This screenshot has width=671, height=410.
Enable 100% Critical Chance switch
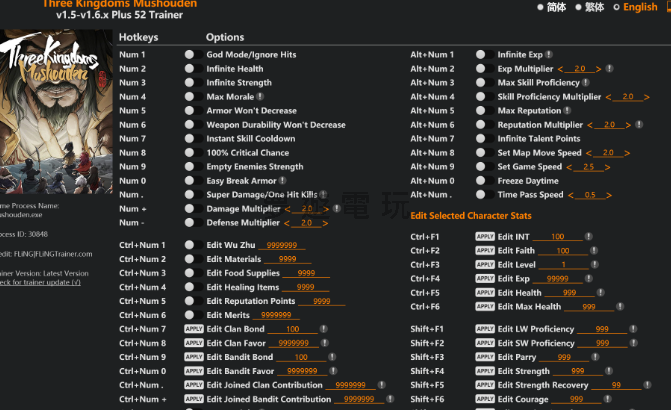(193, 152)
